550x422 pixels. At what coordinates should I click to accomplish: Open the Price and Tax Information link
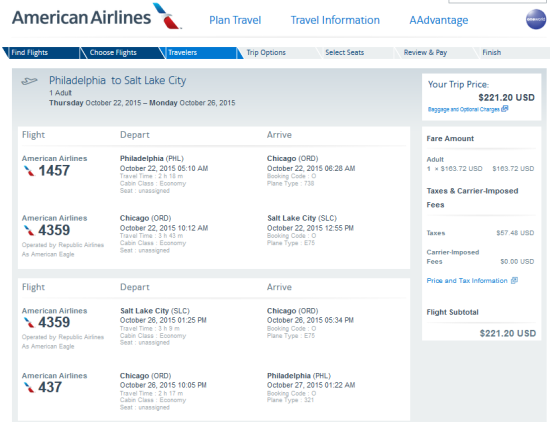coord(467,281)
